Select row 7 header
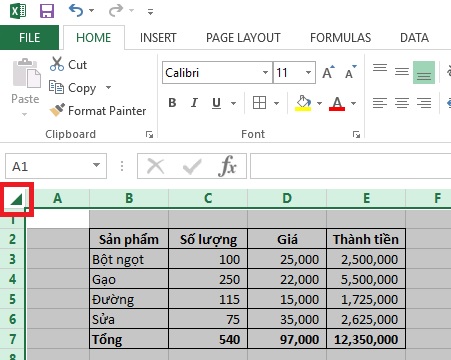The width and height of the screenshot is (451, 360). click(x=12, y=339)
